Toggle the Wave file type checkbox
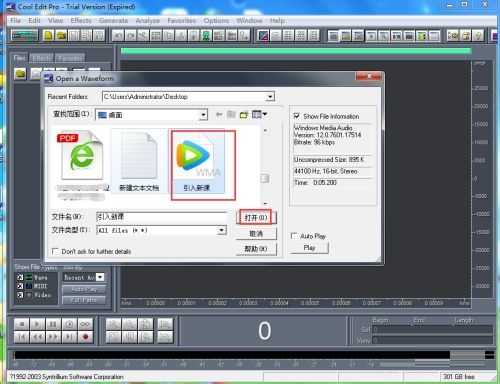This screenshot has height=384, width=500. [20, 277]
